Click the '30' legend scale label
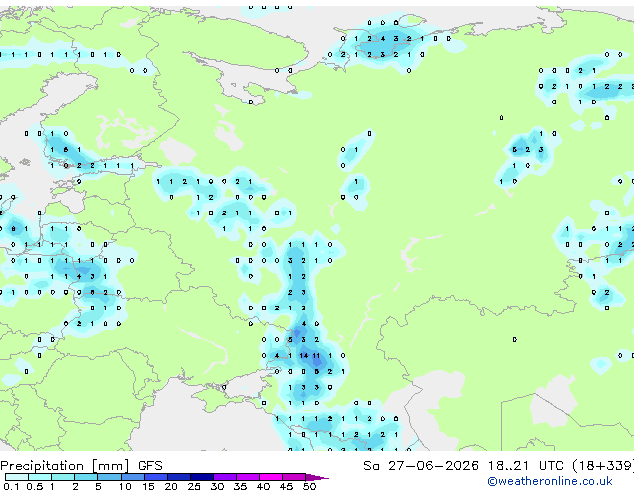Viewport: 634px width, 490px height. point(217,486)
